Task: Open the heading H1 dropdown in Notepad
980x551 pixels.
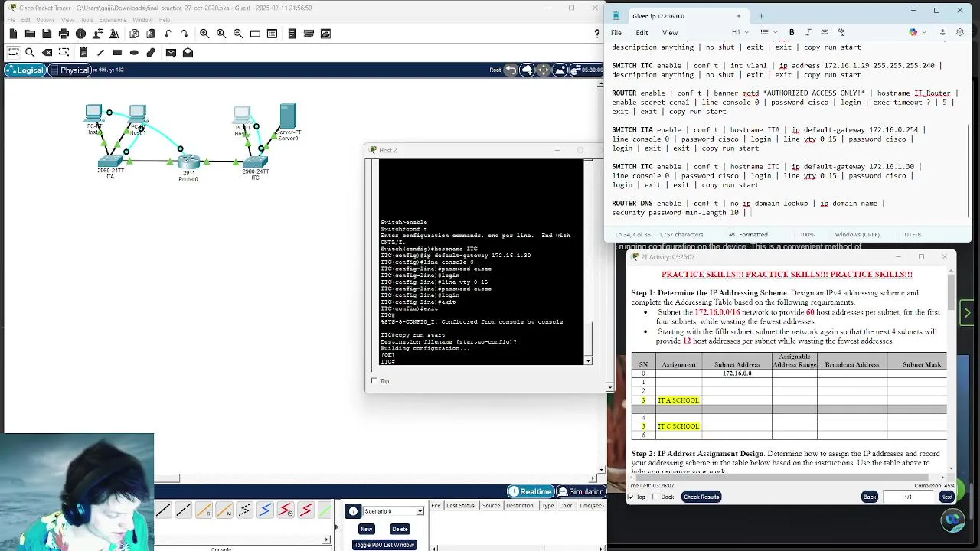Action: 738,32
